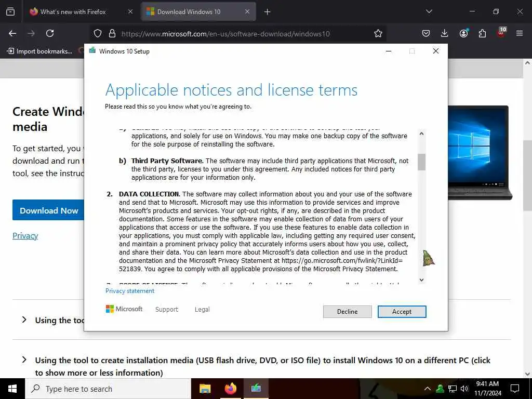Click the red extension badge icon showing 10
The width and height of the screenshot is (532, 399).
(x=501, y=32)
